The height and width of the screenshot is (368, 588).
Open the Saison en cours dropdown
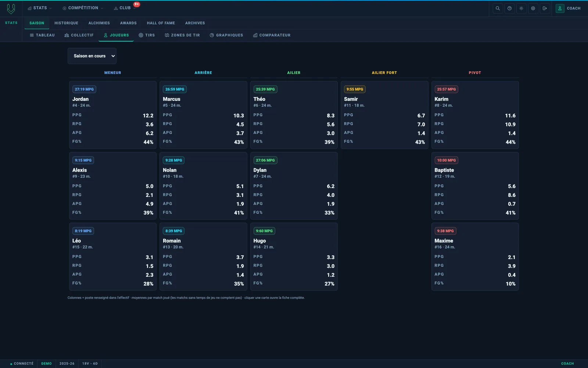(x=92, y=56)
